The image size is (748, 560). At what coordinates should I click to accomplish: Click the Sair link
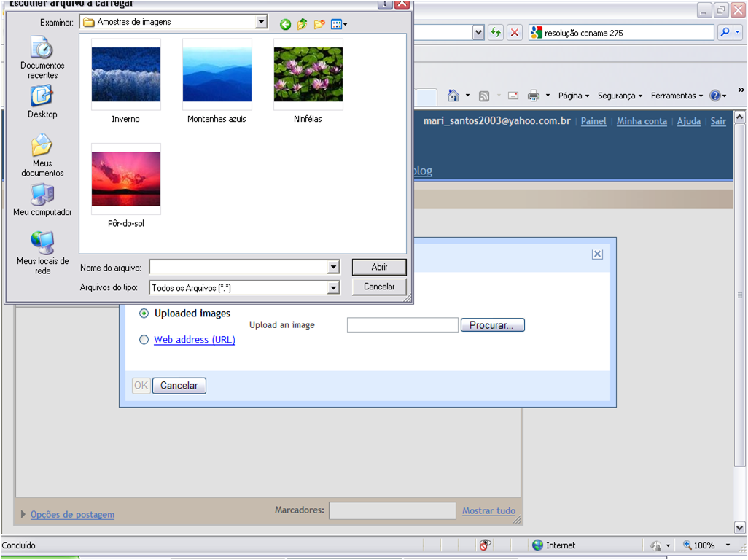point(718,121)
